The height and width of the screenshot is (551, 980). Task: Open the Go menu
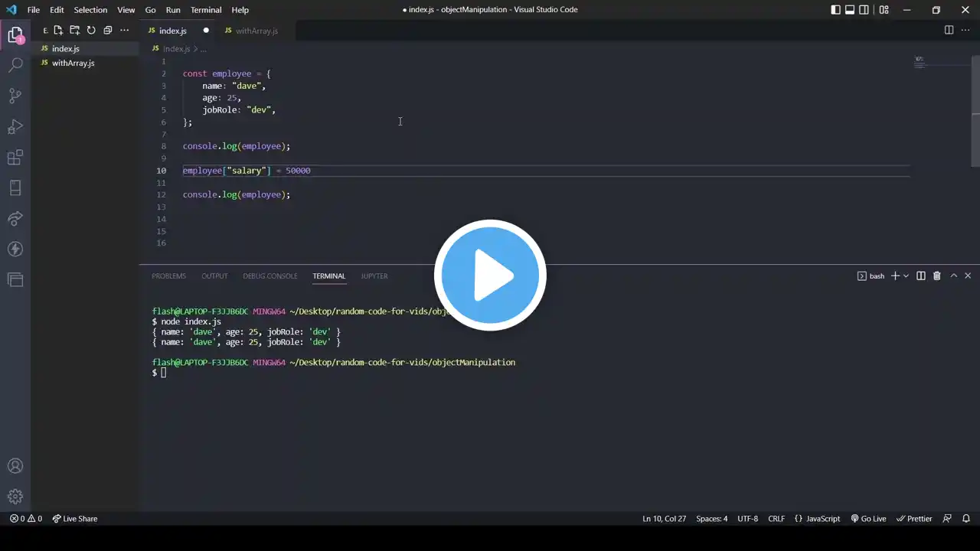(x=150, y=10)
